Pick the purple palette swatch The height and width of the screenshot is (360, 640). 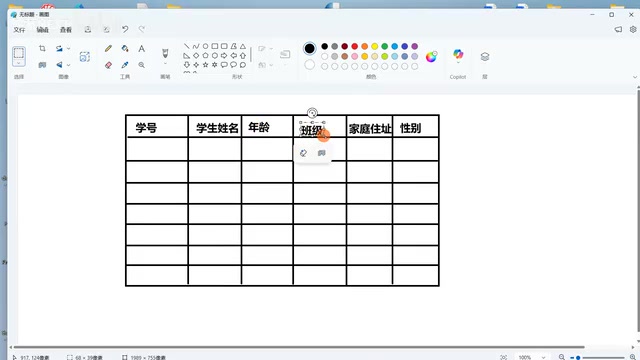point(414,47)
